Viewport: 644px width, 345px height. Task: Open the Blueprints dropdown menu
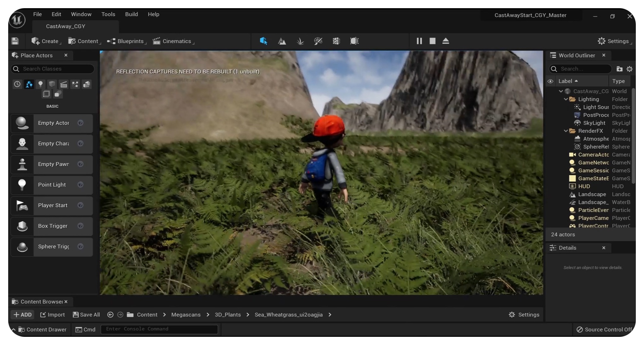tap(126, 41)
